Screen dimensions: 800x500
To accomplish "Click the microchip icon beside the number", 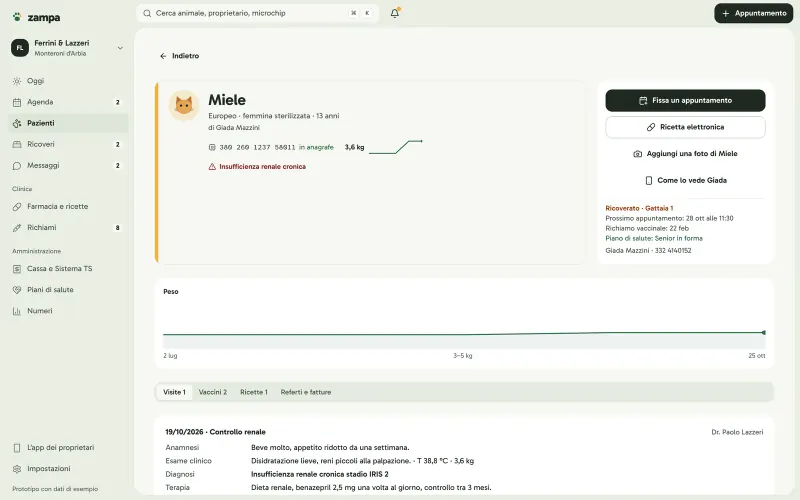I will (212, 147).
